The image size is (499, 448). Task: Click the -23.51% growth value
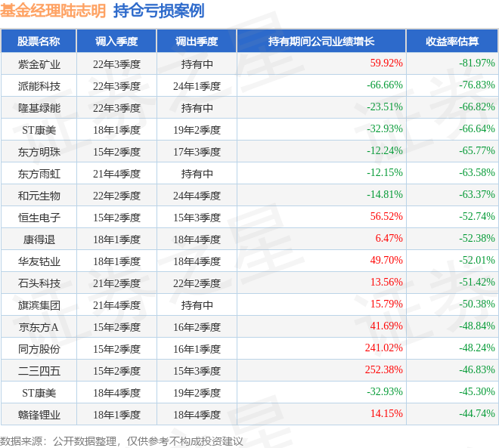385,107
